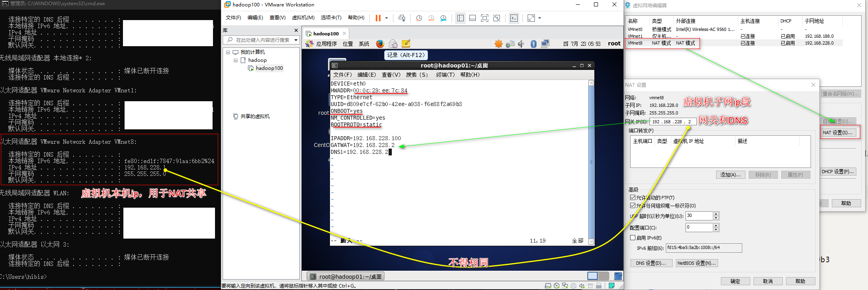Click the yellow note editor icon in CentOS panel
The width and height of the screenshot is (868, 290).
coord(406,44)
